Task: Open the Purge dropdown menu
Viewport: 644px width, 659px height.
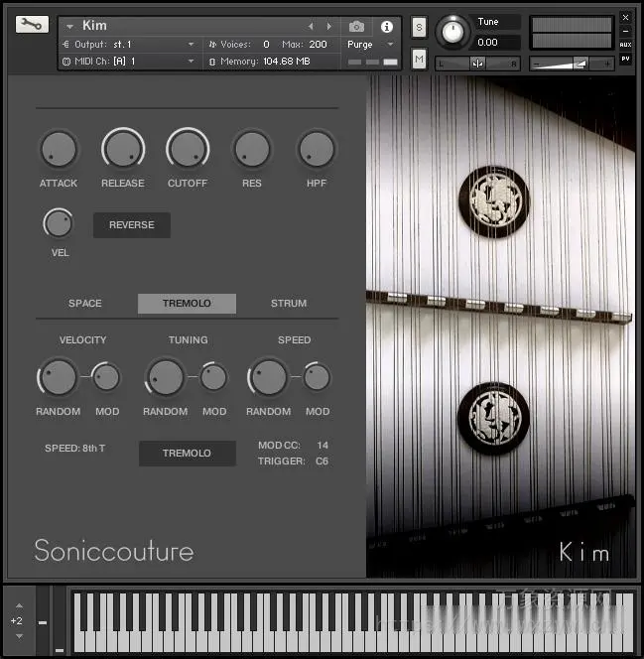Action: [x=370, y=44]
